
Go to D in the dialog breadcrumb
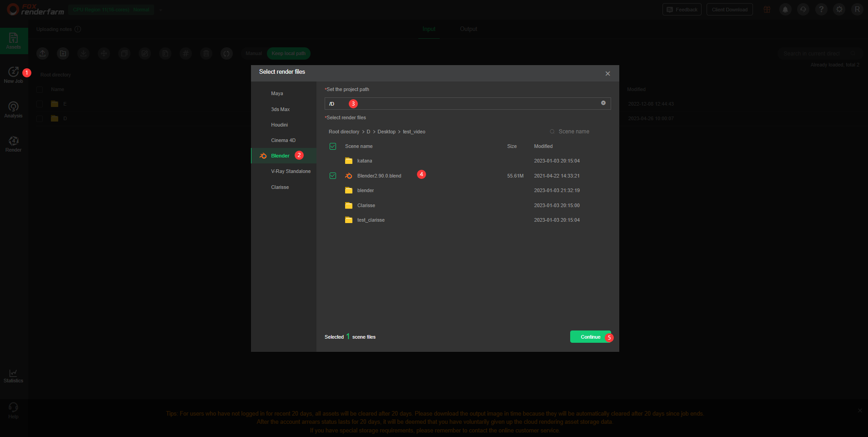pos(368,132)
